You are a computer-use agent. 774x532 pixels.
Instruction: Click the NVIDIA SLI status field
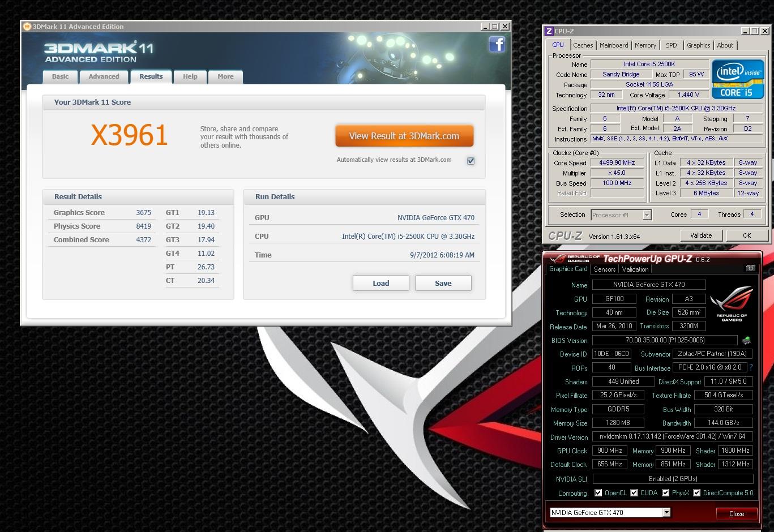pyautogui.click(x=673, y=479)
